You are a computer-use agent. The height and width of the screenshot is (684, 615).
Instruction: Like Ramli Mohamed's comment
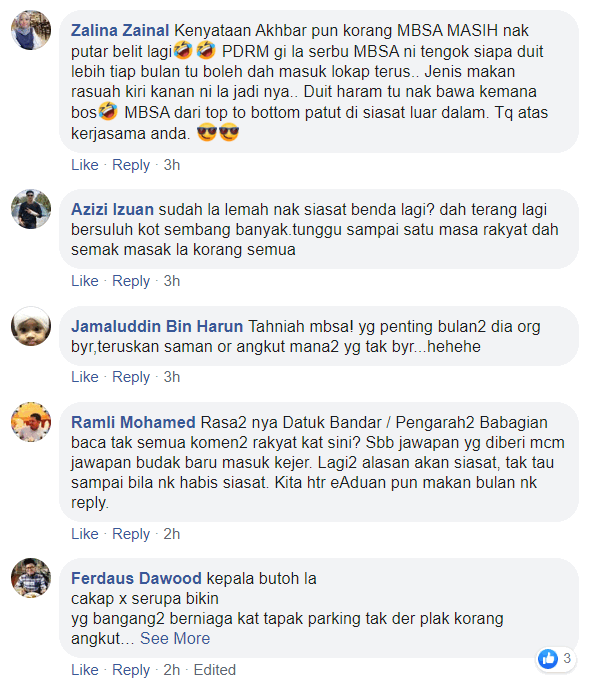click(85, 534)
